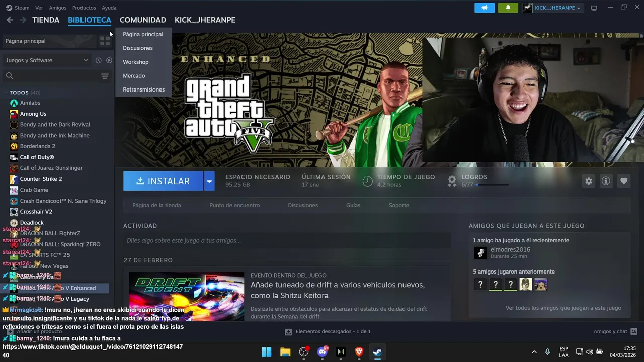Open the notifications bell button
This screenshot has width=644, height=362.
508,8
